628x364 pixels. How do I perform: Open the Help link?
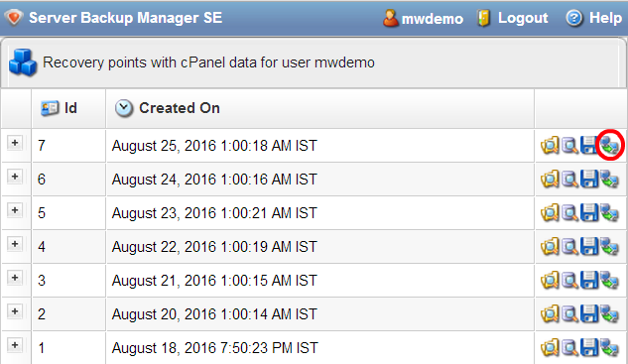click(605, 18)
